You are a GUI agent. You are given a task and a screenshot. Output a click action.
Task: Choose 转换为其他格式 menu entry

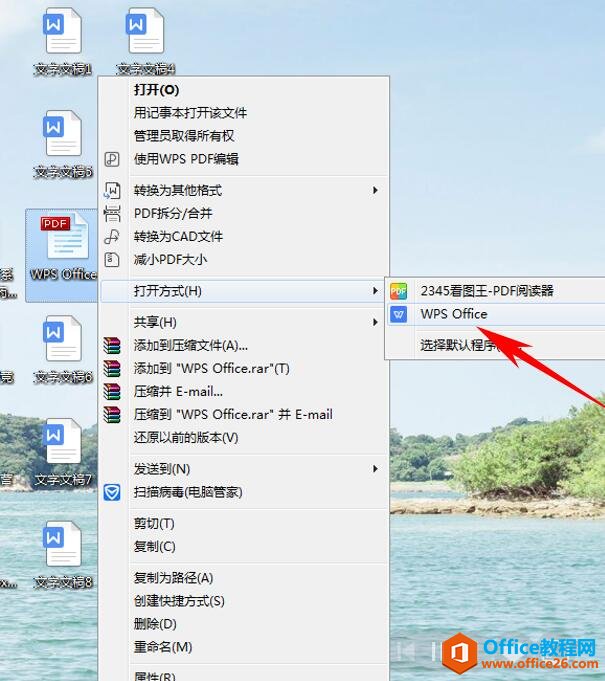pyautogui.click(x=244, y=191)
